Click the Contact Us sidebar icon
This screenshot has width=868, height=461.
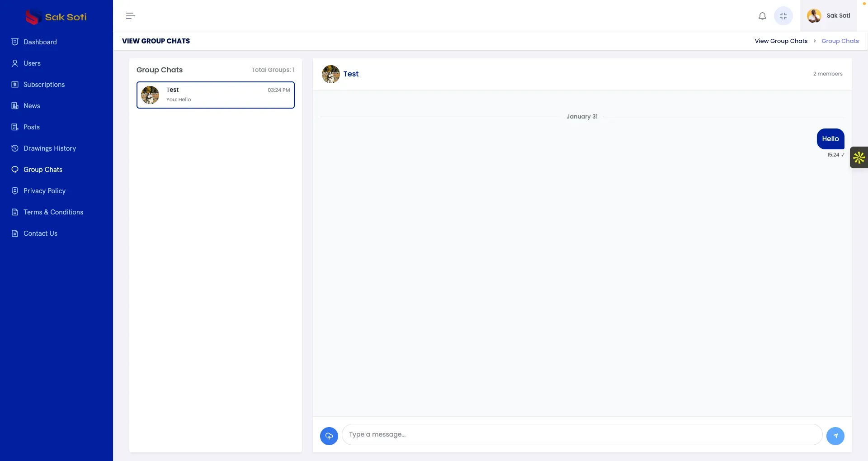point(15,233)
